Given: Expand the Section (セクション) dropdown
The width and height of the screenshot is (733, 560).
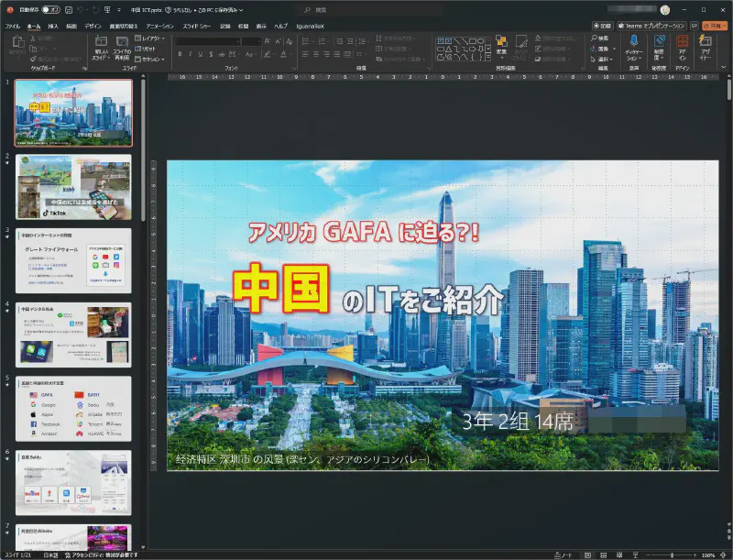Looking at the screenshot, I should pos(150,58).
